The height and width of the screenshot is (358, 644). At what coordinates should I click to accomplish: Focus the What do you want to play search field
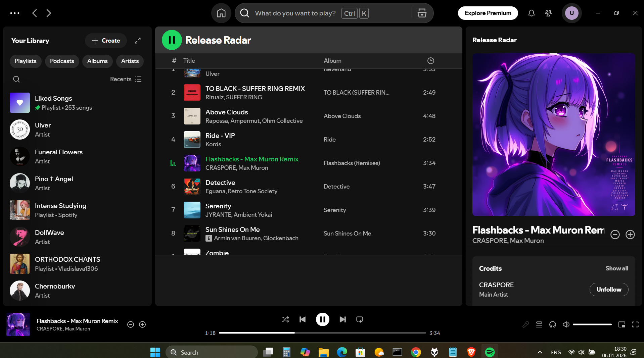(295, 13)
